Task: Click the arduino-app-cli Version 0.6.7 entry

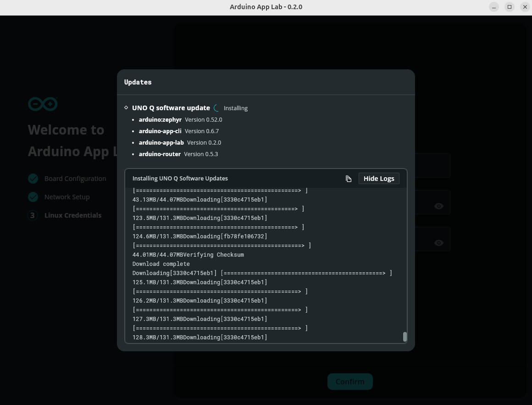Action: click(179, 131)
